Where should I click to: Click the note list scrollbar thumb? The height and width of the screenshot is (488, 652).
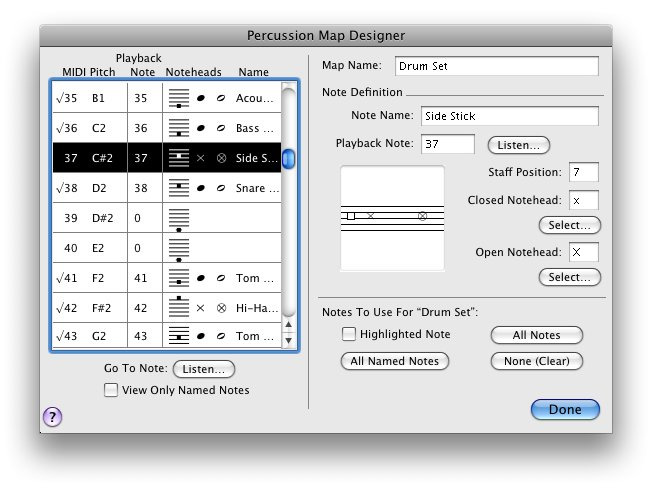(289, 159)
